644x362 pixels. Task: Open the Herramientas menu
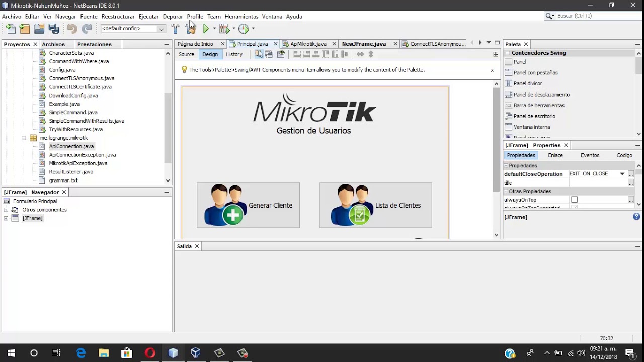(x=242, y=16)
